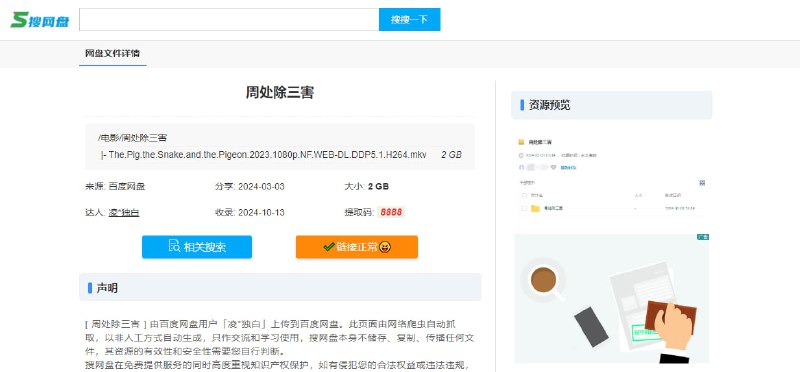This screenshot has width=800, height=372.
Task: Click the 收录: 2024-10-13 date
Action: 249,212
